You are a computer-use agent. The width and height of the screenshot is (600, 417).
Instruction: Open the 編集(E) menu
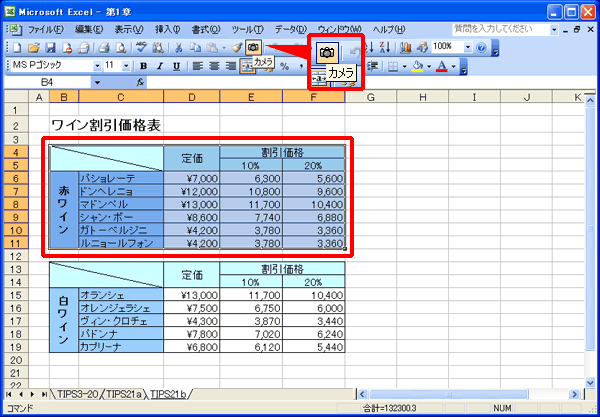[89, 29]
